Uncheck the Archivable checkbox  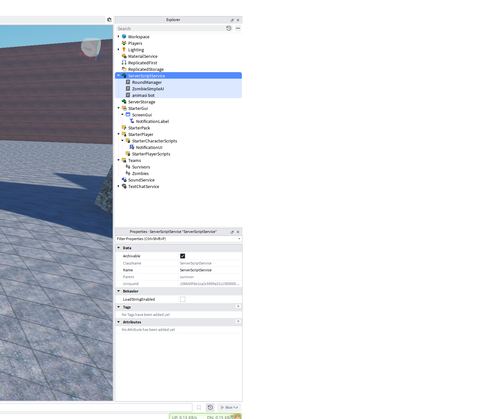[x=182, y=256]
